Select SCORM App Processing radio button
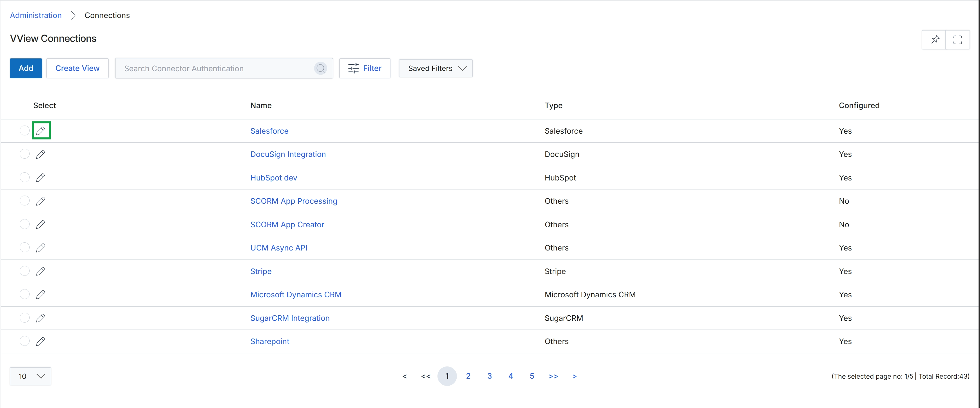Viewport: 980px width, 408px height. (x=25, y=201)
